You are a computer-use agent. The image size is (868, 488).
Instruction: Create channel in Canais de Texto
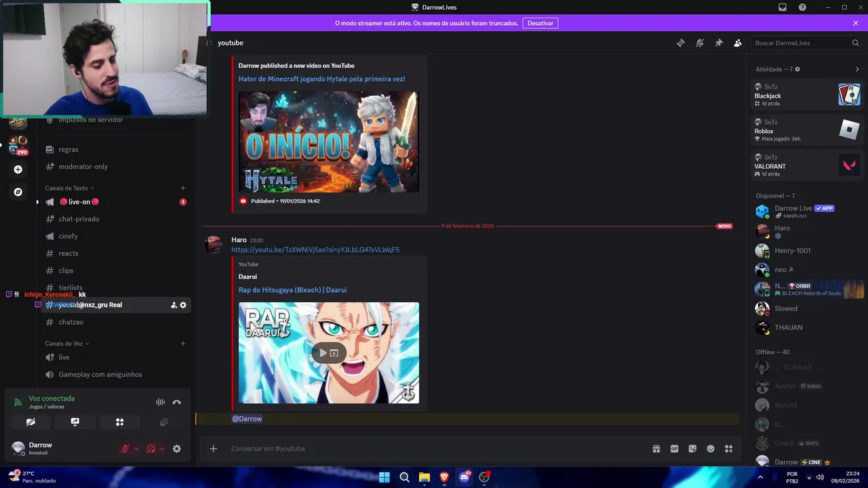[x=183, y=188]
